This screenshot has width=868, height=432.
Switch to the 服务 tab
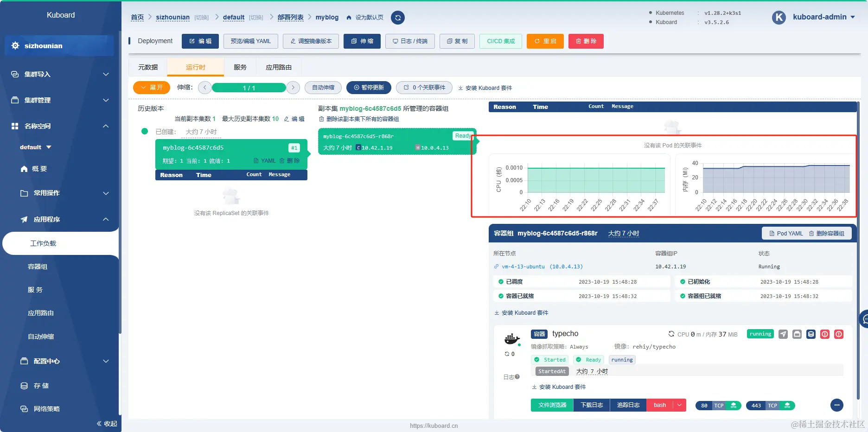(240, 67)
